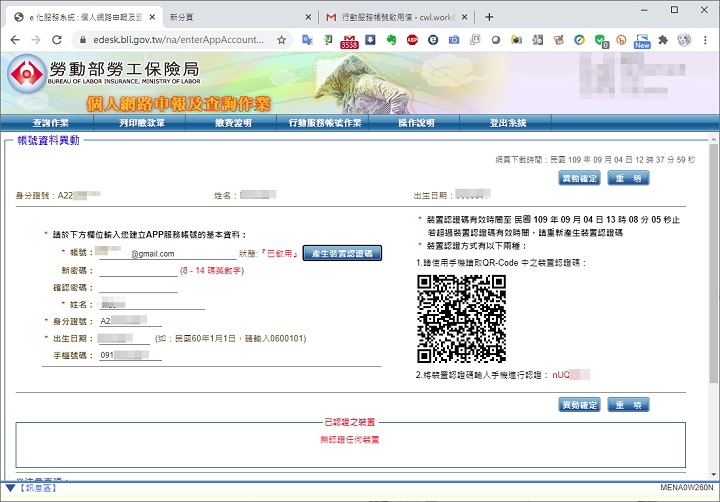The height and width of the screenshot is (502, 720).
Task: Click the scrollbar up arrow
Action: 713,138
